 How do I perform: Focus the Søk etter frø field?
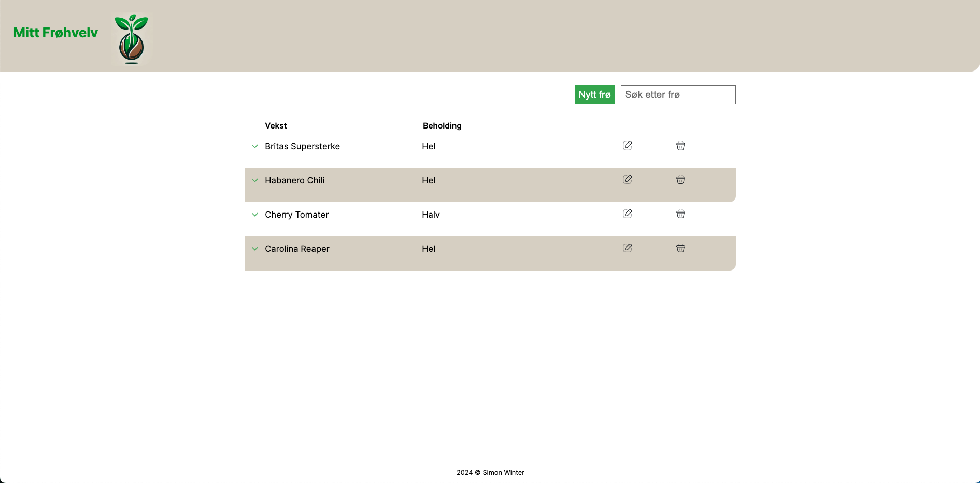click(678, 95)
